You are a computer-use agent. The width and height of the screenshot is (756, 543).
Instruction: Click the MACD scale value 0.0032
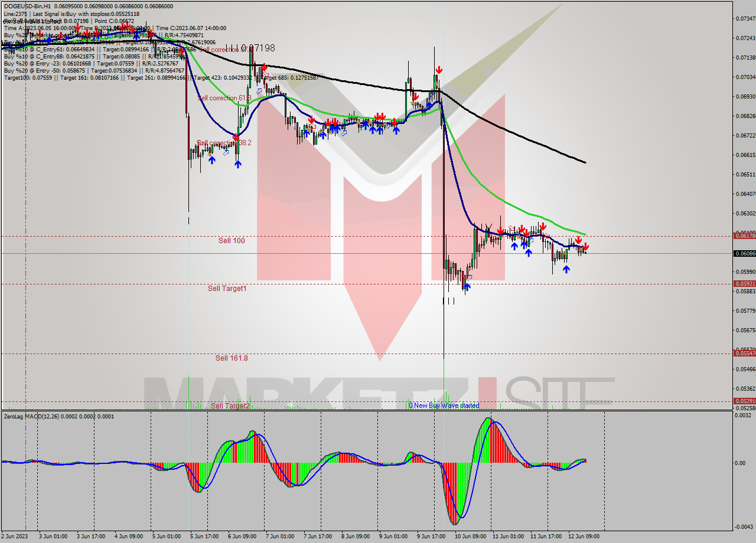pos(742,416)
